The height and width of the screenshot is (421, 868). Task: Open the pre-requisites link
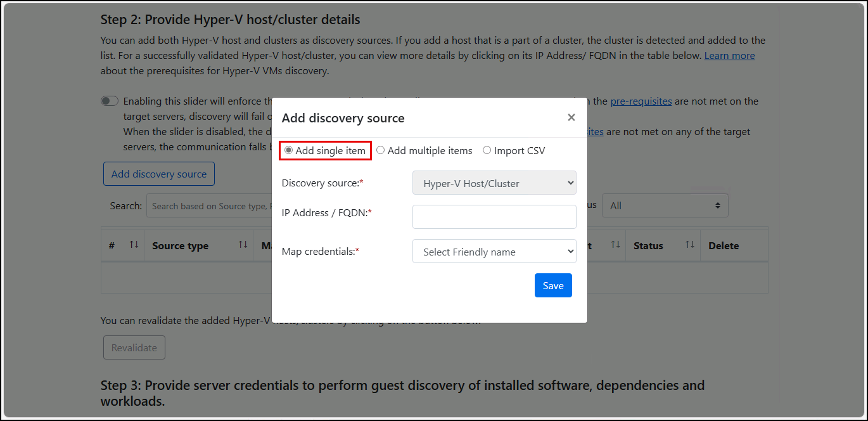[x=640, y=101]
